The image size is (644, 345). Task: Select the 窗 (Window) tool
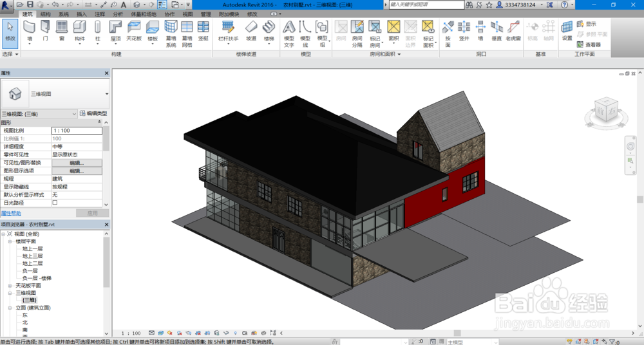point(62,31)
